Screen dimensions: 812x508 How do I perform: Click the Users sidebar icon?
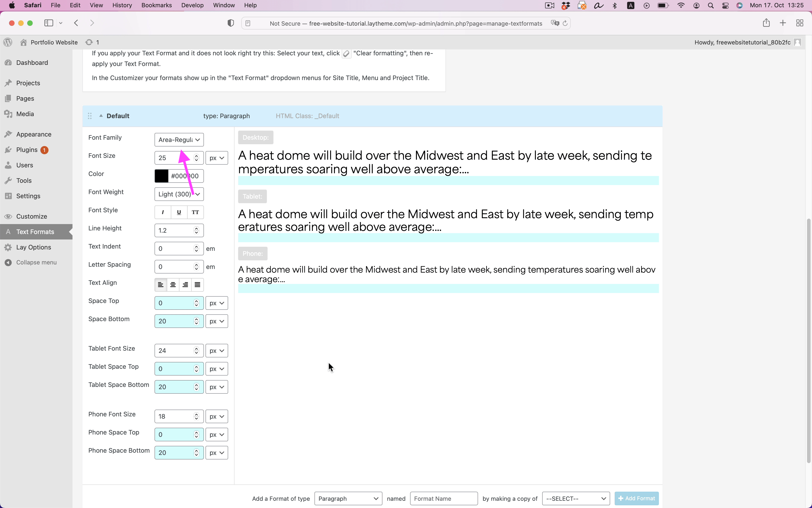[x=8, y=165]
